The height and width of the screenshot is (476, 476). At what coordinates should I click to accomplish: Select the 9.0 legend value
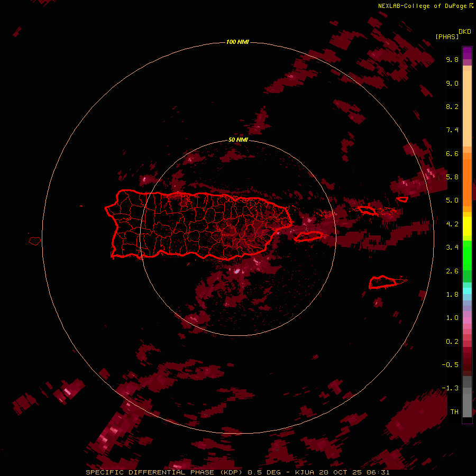click(x=452, y=83)
